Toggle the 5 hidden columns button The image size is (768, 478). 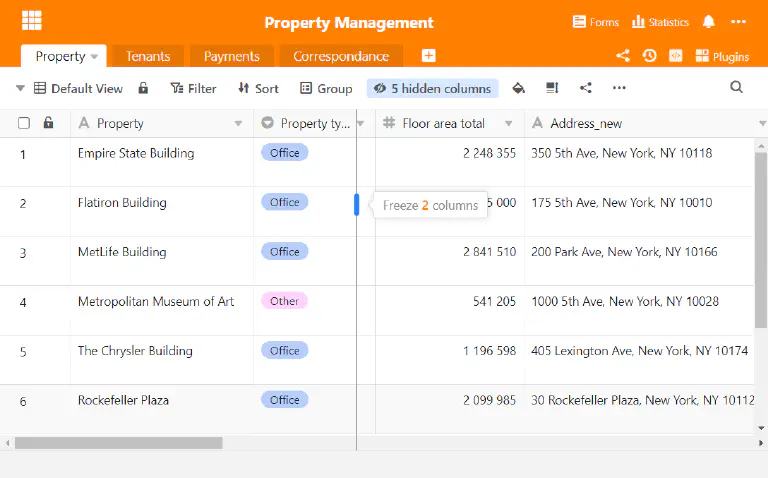[432, 89]
